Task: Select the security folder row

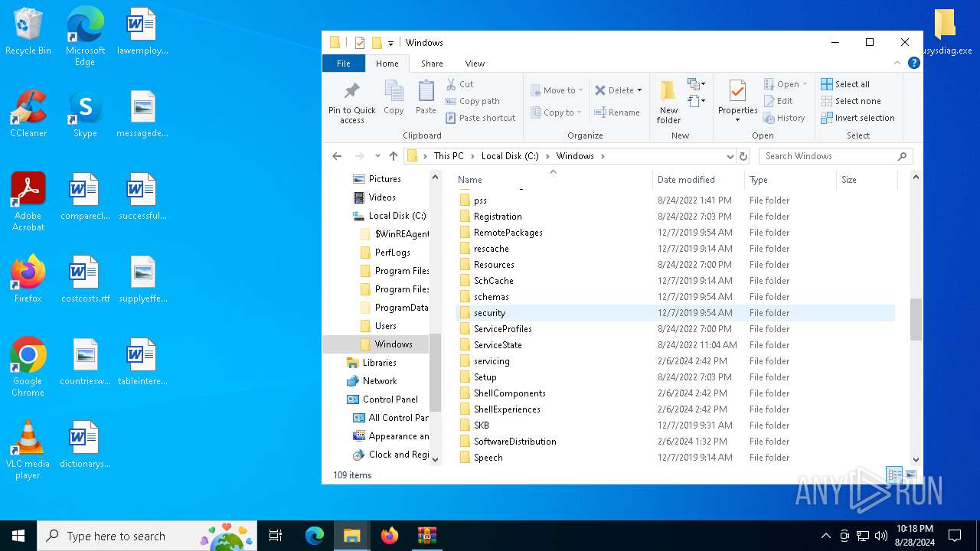Action: [x=675, y=313]
